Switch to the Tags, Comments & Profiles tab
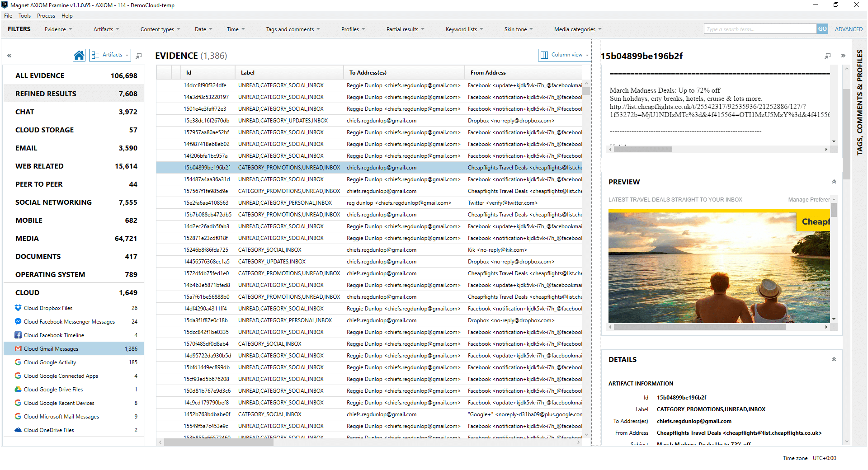Viewport: 868px width, 470px height. pos(859,102)
